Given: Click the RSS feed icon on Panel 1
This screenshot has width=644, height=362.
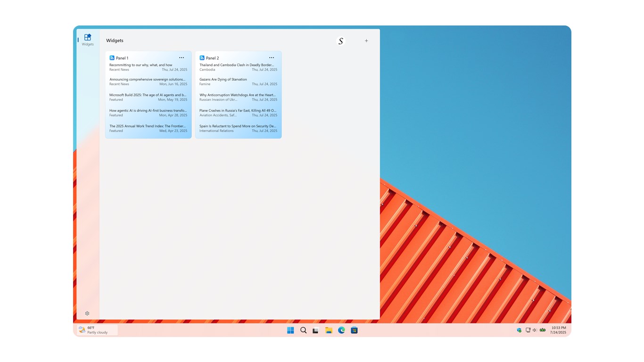Looking at the screenshot, I should coord(112,58).
